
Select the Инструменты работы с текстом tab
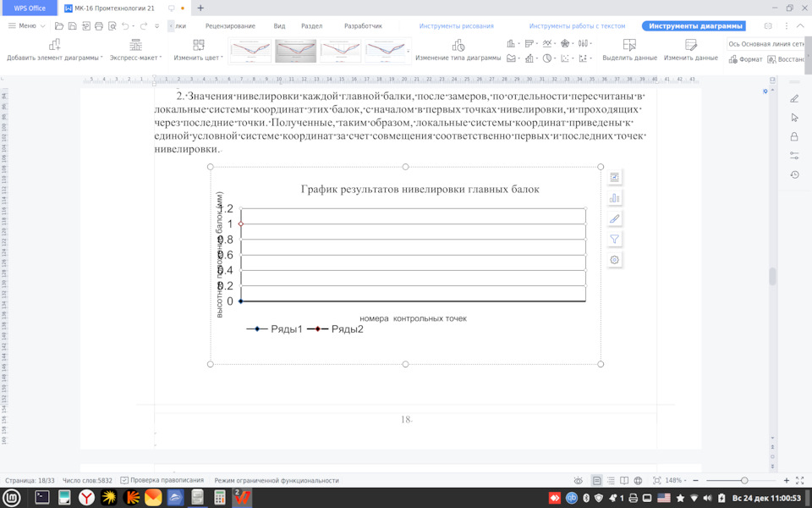coord(577,26)
